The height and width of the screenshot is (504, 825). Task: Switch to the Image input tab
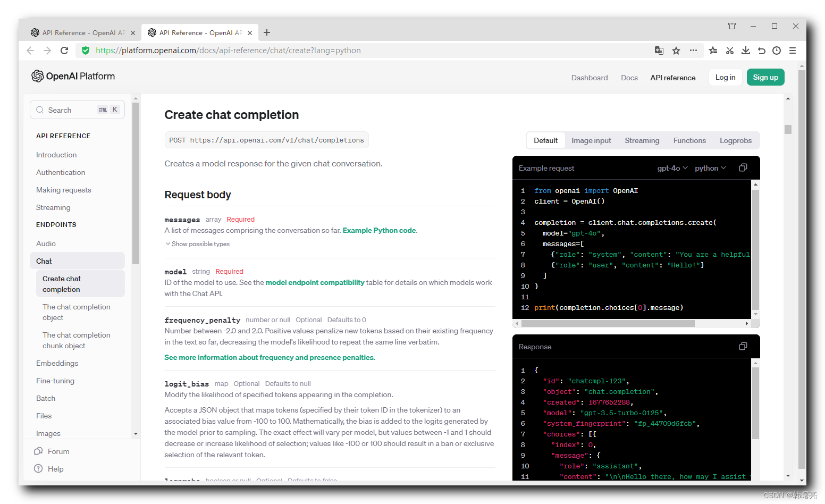point(591,140)
